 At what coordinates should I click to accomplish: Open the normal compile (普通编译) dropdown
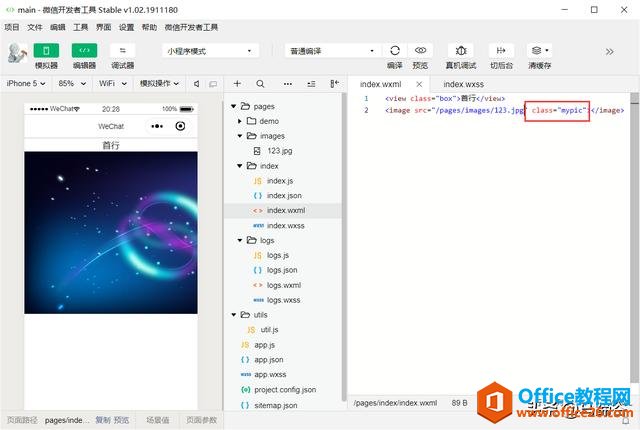(331, 50)
